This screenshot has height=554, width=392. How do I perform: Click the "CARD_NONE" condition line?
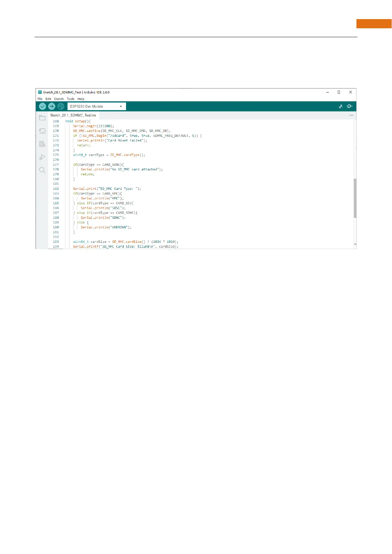pyautogui.click(x=98, y=164)
